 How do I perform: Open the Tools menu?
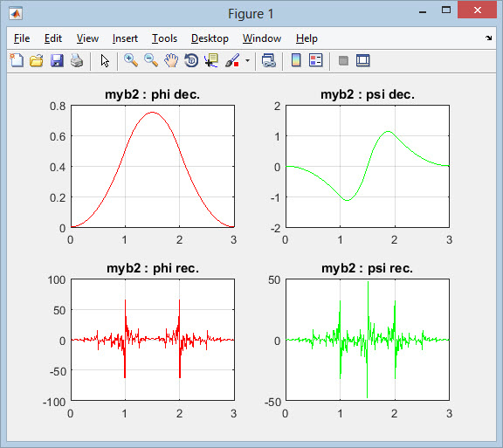click(x=164, y=38)
